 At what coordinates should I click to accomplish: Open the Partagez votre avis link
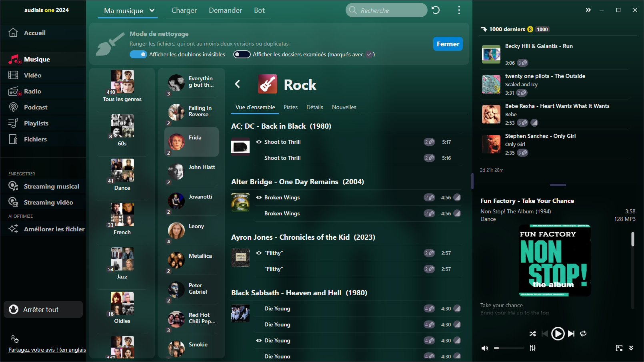pyautogui.click(x=47, y=350)
